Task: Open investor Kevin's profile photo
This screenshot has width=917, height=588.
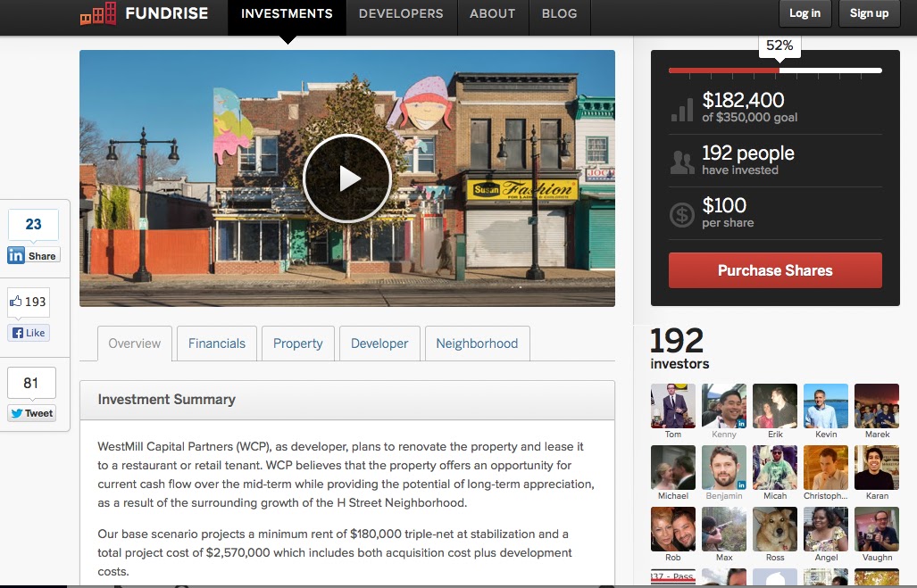Action: pyautogui.click(x=826, y=406)
